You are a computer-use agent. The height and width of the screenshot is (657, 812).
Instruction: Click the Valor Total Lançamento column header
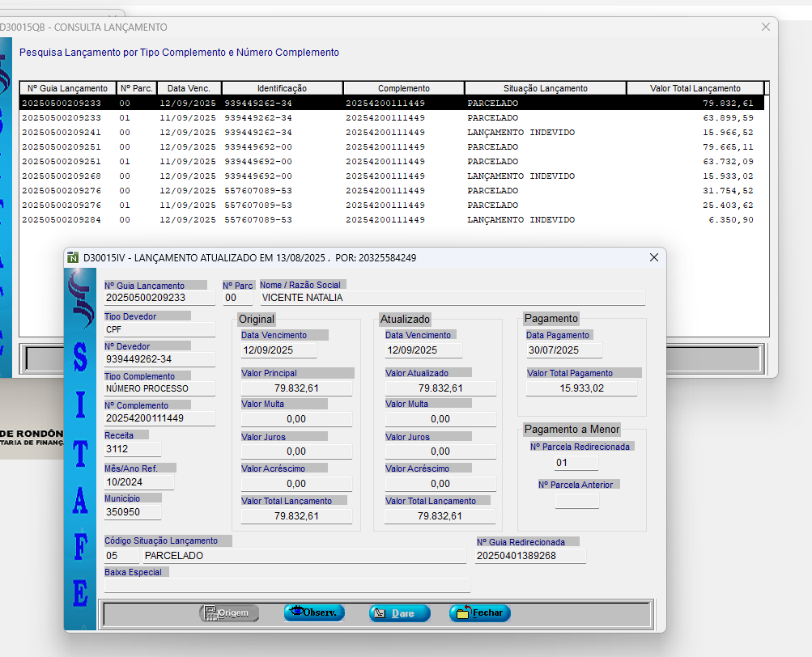695,88
